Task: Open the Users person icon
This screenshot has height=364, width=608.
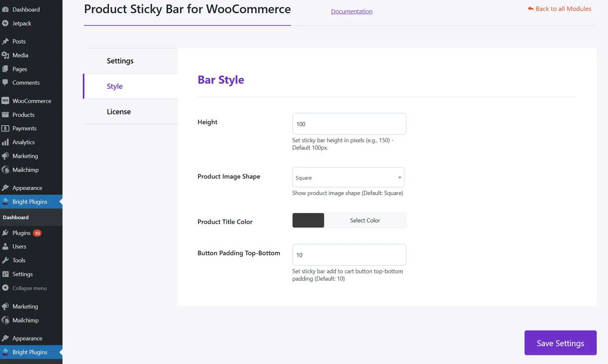Action: coord(5,247)
